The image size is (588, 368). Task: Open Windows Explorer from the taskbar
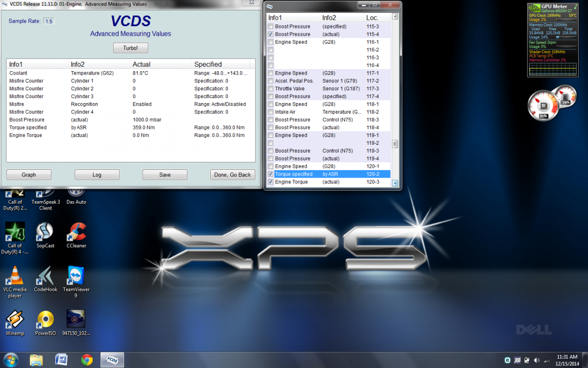37,360
